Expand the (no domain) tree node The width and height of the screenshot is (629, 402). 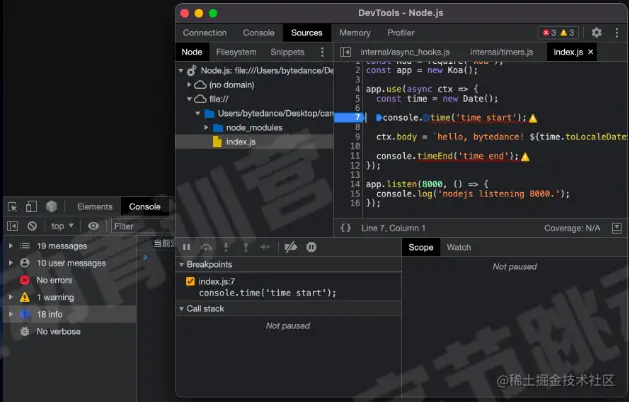[189, 85]
